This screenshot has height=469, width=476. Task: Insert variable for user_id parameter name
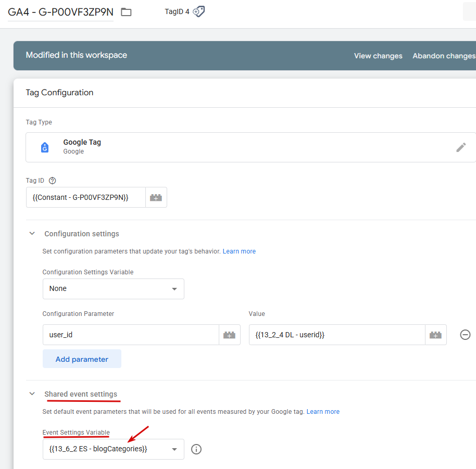[230, 335]
